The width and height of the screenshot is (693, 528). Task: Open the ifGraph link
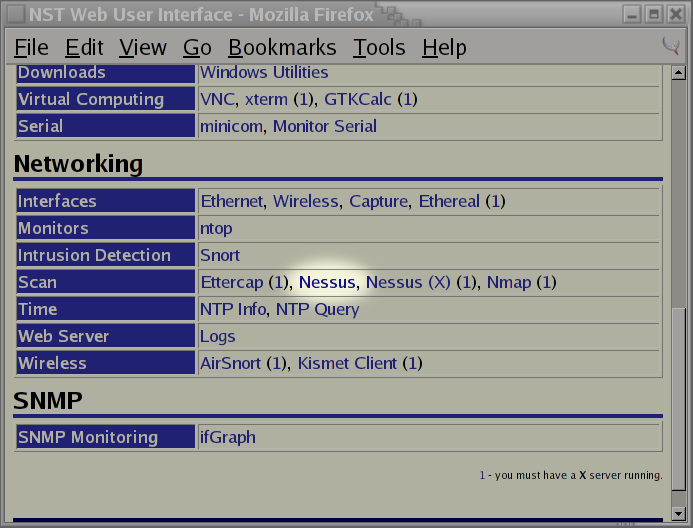228,437
